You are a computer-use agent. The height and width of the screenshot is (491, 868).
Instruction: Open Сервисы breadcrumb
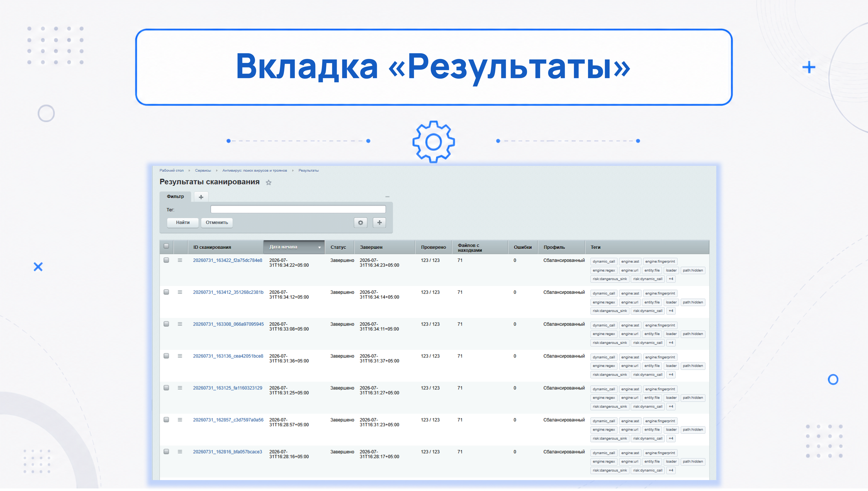pos(203,171)
